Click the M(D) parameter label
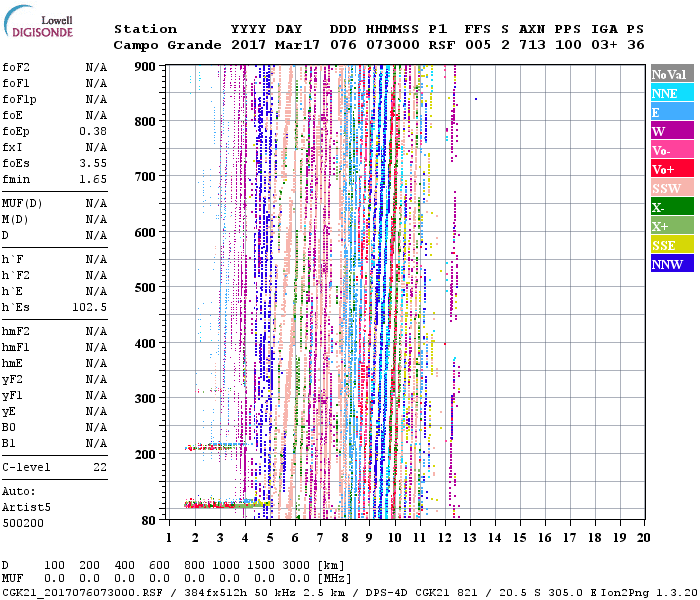This screenshot has height=600, width=700. (x=15, y=220)
